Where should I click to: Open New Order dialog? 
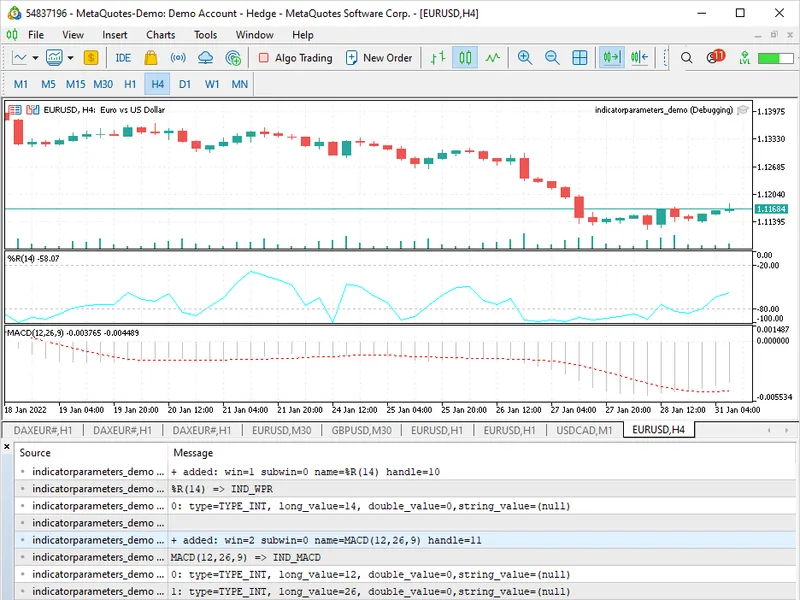click(379, 58)
